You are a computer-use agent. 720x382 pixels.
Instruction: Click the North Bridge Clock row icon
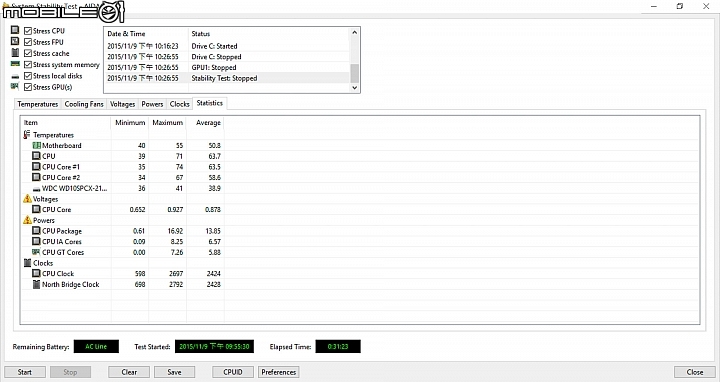coord(36,284)
